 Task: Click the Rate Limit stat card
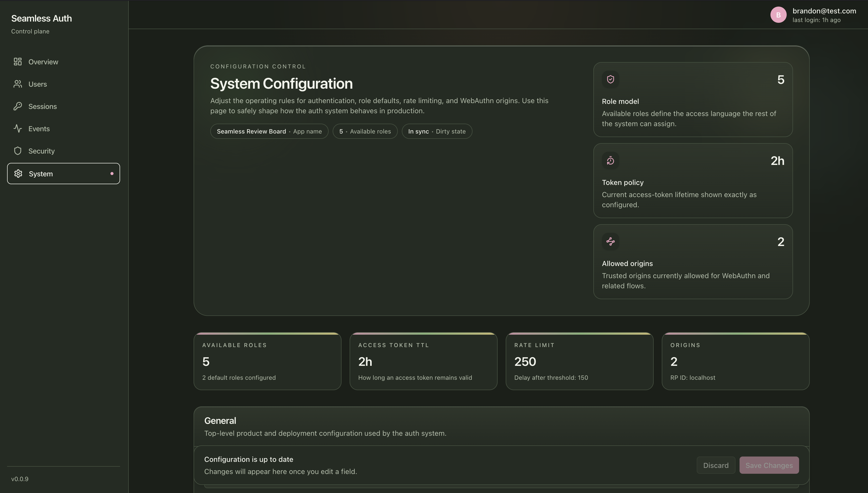(x=580, y=361)
